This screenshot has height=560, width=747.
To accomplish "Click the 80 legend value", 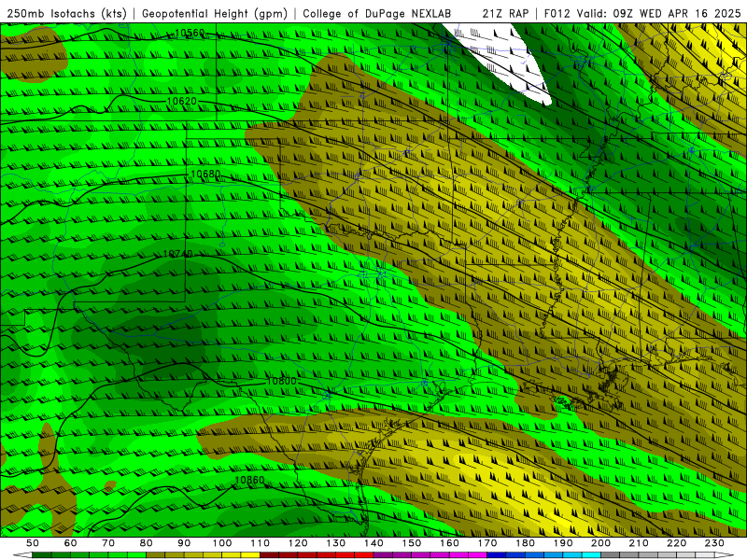I will point(147,543).
